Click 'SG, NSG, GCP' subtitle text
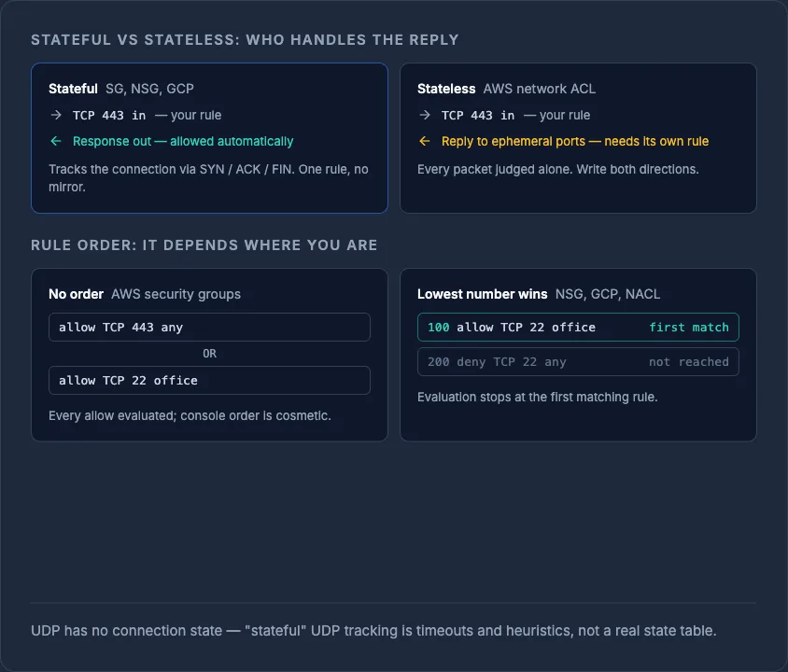 [149, 89]
